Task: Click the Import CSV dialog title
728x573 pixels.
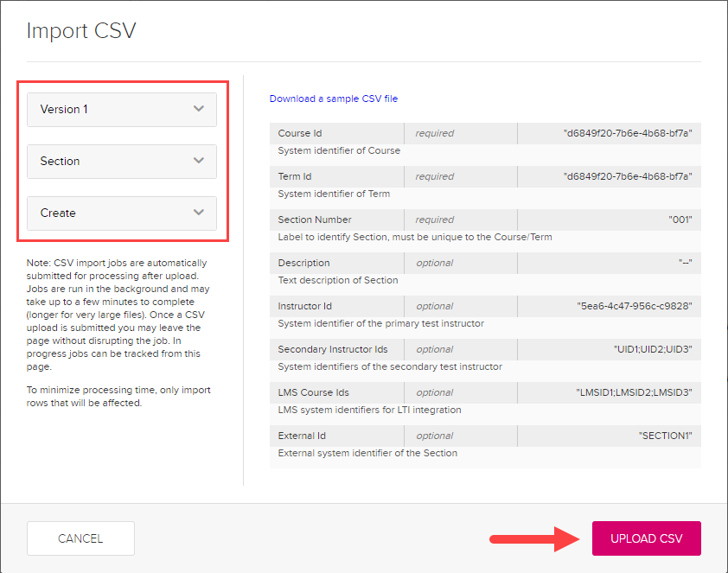Action: pyautogui.click(x=81, y=31)
